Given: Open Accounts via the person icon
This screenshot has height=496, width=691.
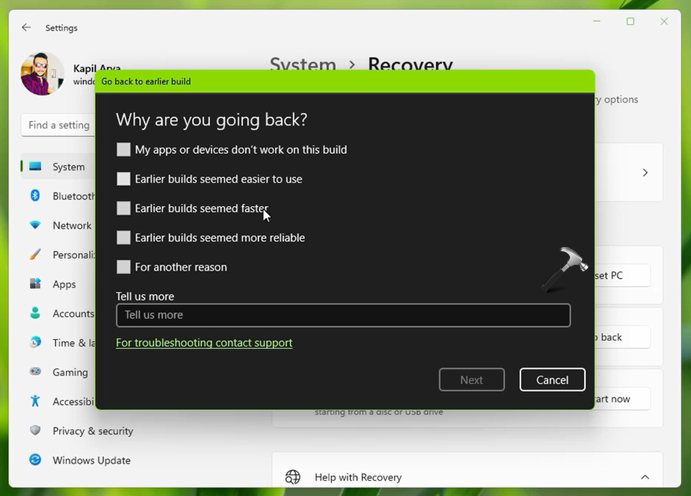Looking at the screenshot, I should [x=35, y=313].
